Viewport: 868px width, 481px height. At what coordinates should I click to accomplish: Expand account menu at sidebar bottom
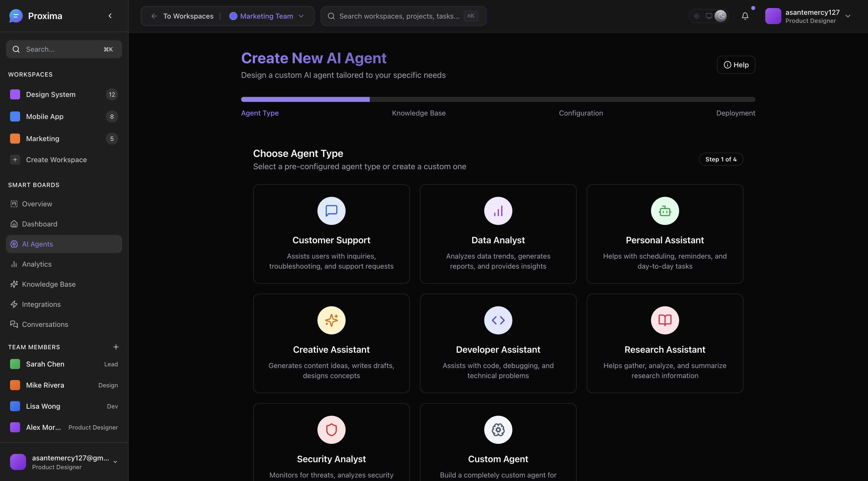coord(115,462)
